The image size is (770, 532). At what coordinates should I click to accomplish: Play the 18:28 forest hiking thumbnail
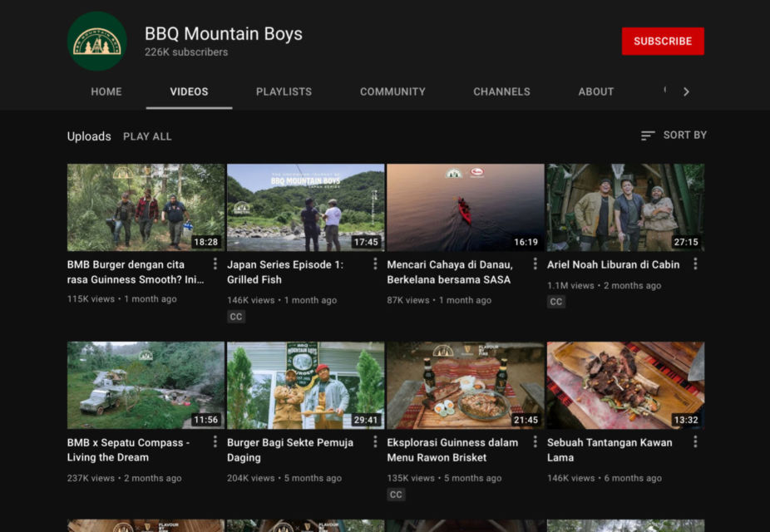146,208
